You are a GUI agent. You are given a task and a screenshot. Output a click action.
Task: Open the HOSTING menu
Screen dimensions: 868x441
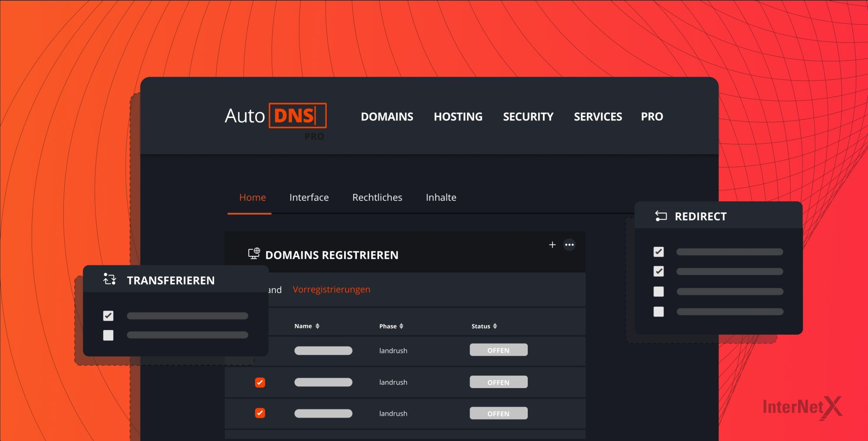pos(458,117)
